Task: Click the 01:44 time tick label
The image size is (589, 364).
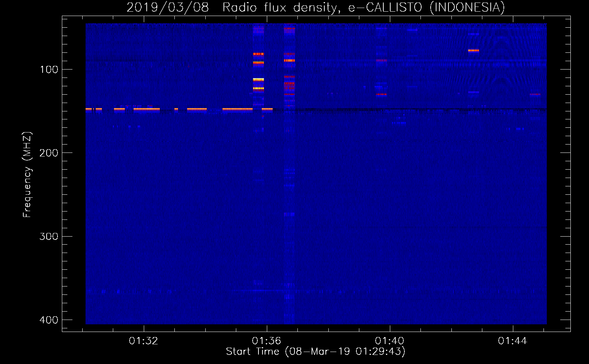Action: (513, 341)
